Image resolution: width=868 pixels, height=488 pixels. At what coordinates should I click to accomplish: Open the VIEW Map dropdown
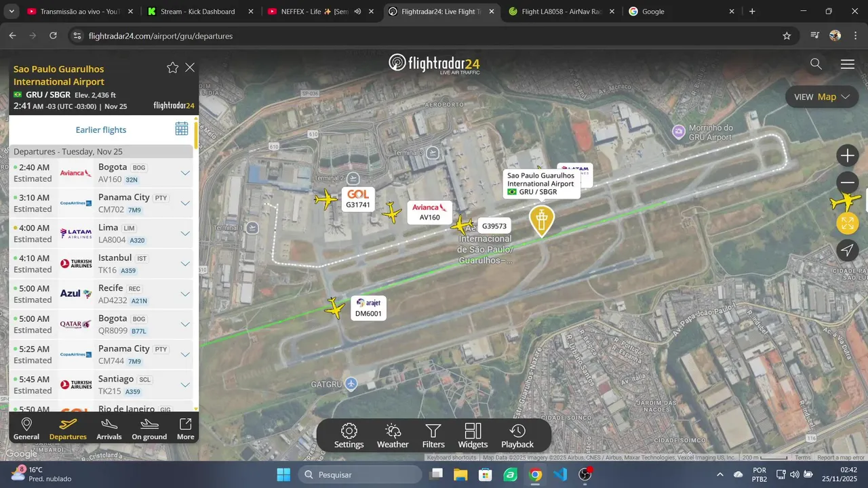822,97
